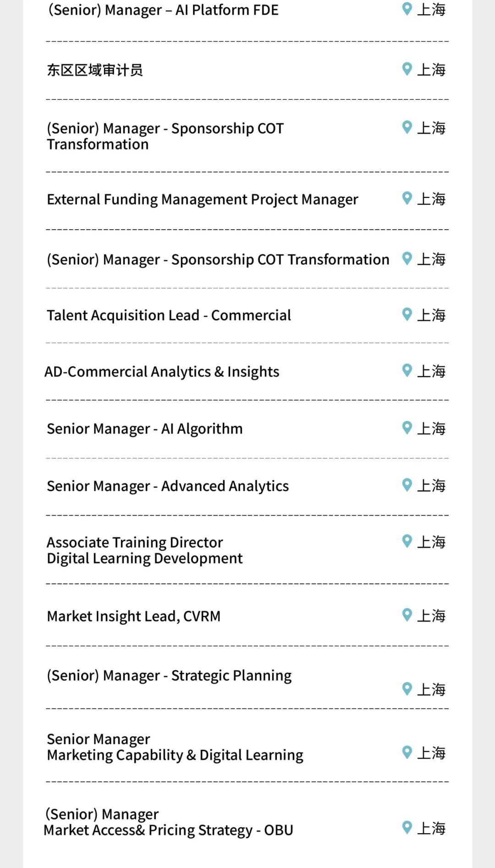
Task: Click location pin for External Funding Management
Action: (x=407, y=198)
